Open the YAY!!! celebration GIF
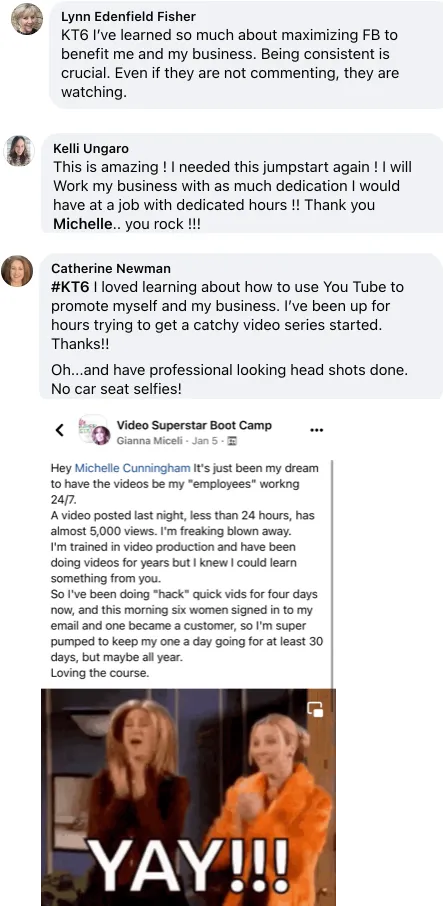 [x=188, y=797]
